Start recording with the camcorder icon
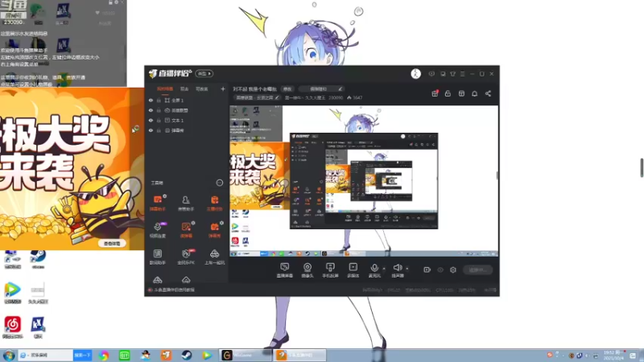Image resolution: width=644 pixels, height=362 pixels. pos(427,269)
